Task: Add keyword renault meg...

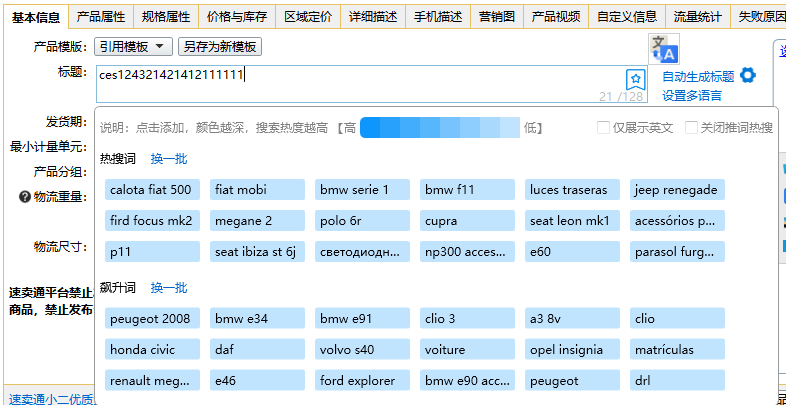Action: point(152,380)
